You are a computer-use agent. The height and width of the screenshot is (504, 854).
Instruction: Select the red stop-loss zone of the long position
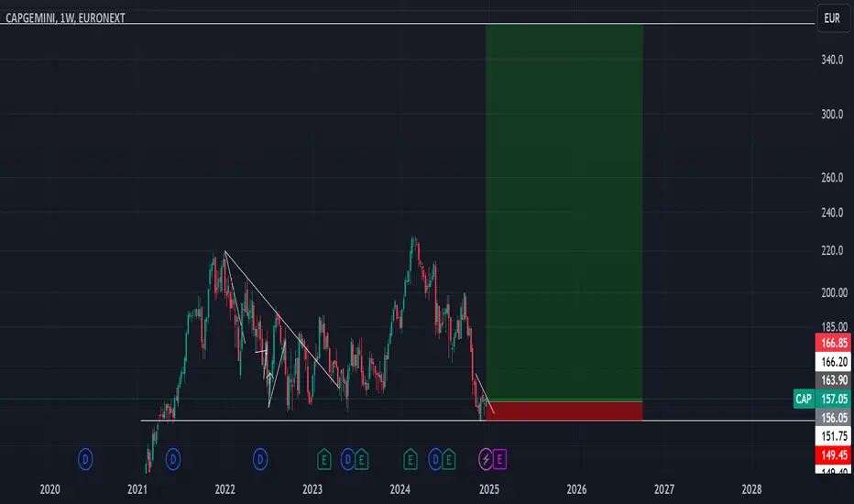coord(564,411)
